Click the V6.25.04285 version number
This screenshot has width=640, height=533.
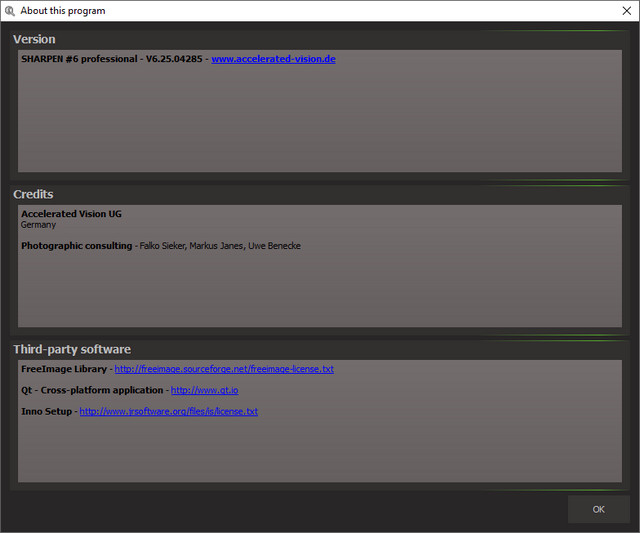[x=174, y=59]
